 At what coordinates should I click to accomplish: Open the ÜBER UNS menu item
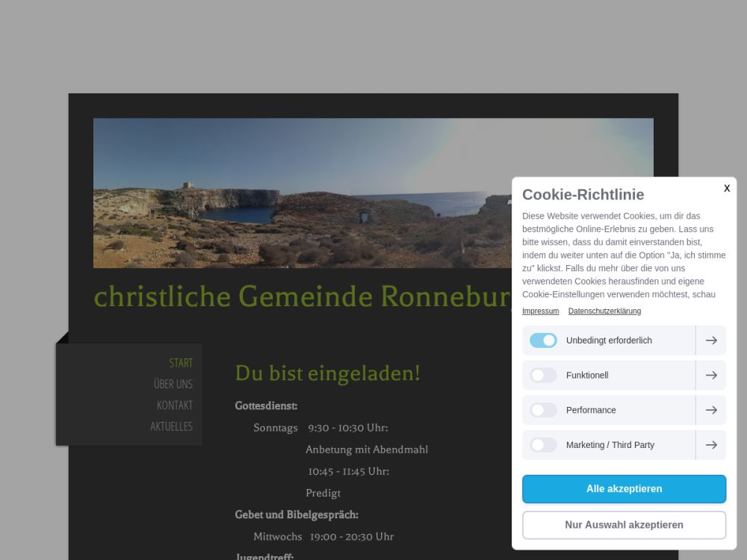[173, 384]
